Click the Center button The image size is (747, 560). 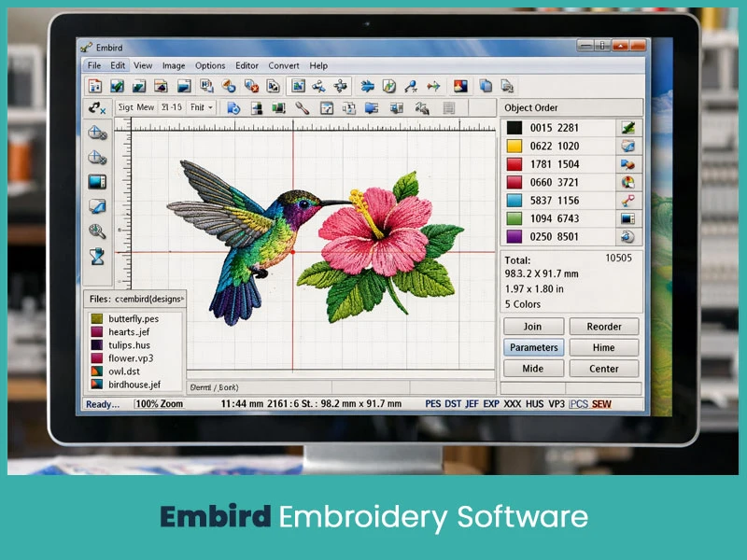tap(603, 369)
